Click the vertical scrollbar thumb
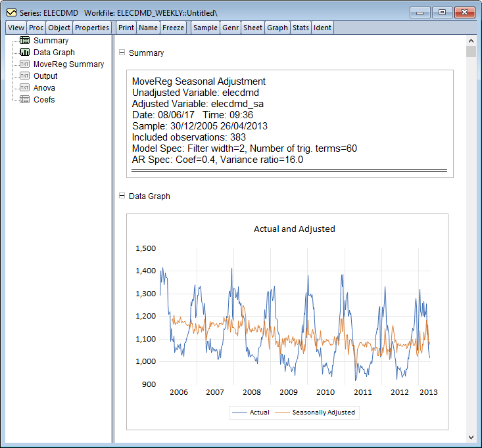The height and width of the screenshot is (448, 482). (471, 51)
